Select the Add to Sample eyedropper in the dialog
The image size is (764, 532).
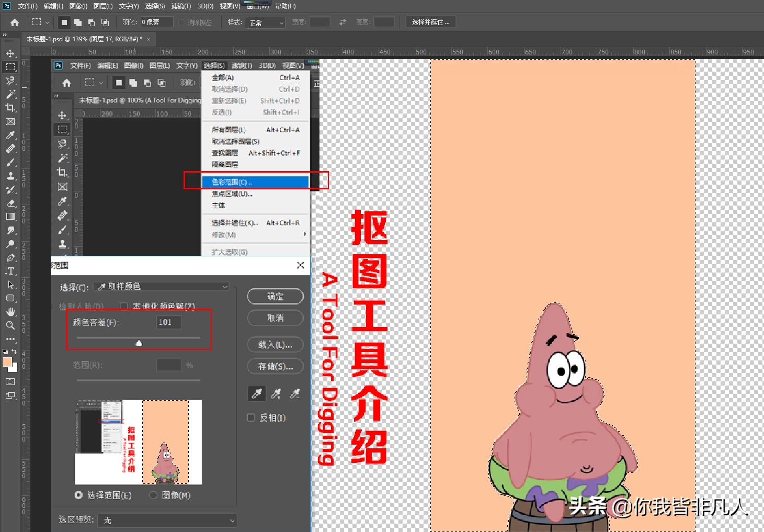click(x=276, y=393)
